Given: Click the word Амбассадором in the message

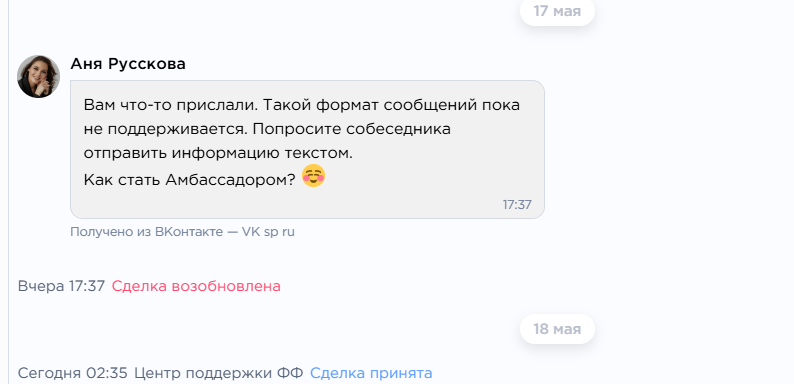Looking at the screenshot, I should (x=230, y=180).
